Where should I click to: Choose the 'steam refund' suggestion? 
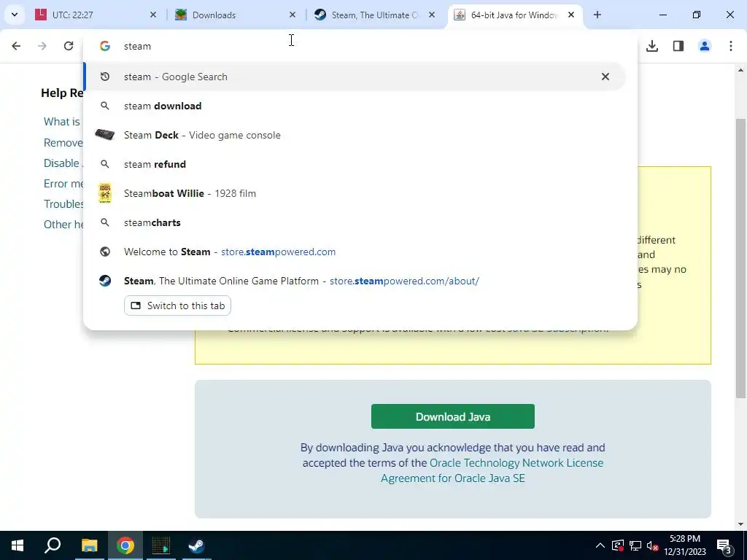(x=355, y=164)
